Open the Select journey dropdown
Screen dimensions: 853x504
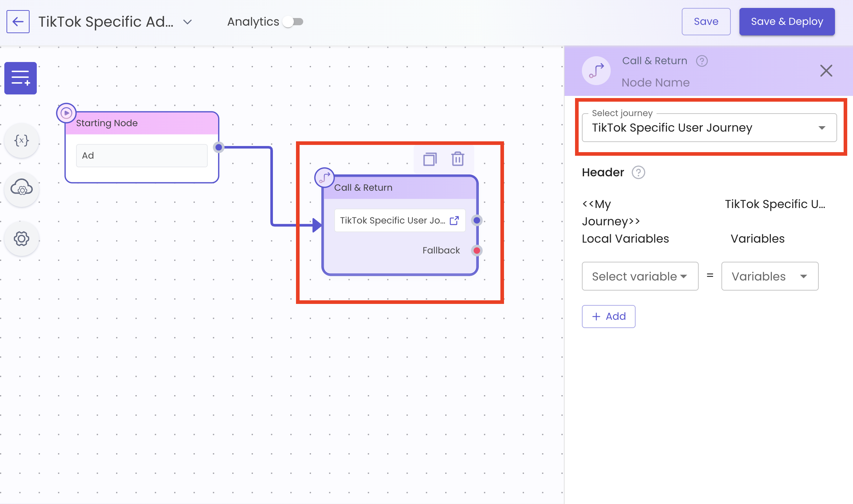coord(709,128)
